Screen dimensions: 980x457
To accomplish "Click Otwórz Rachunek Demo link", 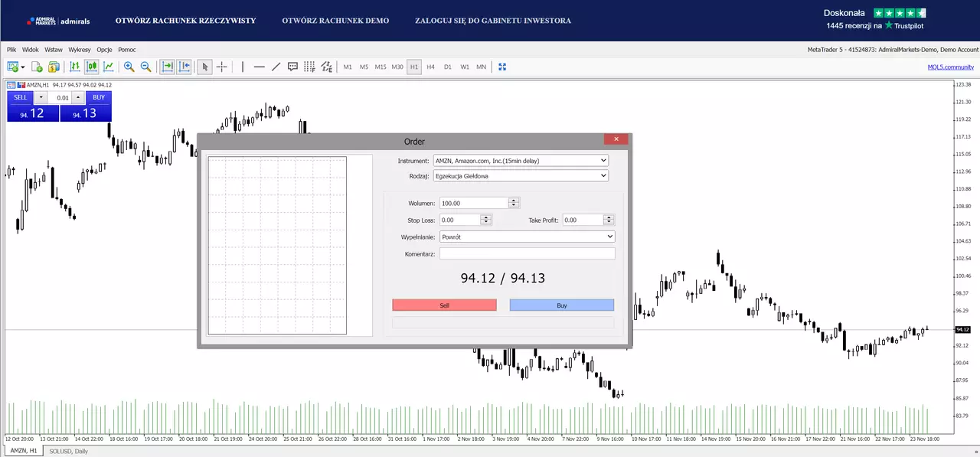I will tap(335, 21).
